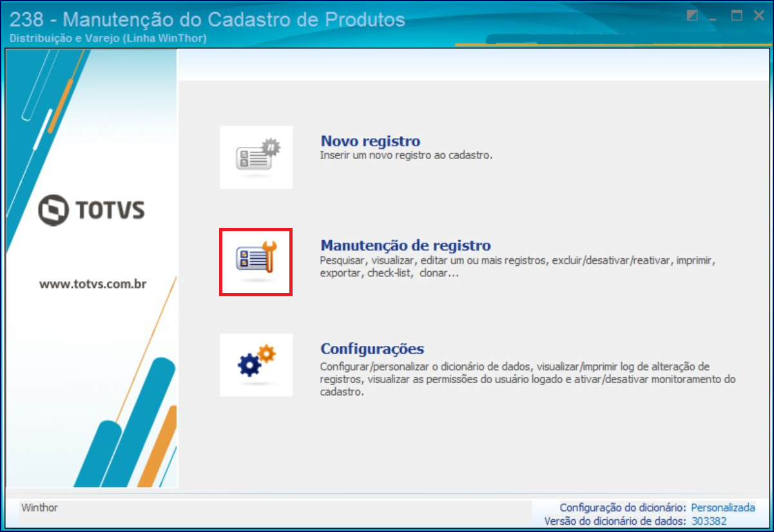
Task: Open the Novo registro form icon
Action: click(x=256, y=157)
